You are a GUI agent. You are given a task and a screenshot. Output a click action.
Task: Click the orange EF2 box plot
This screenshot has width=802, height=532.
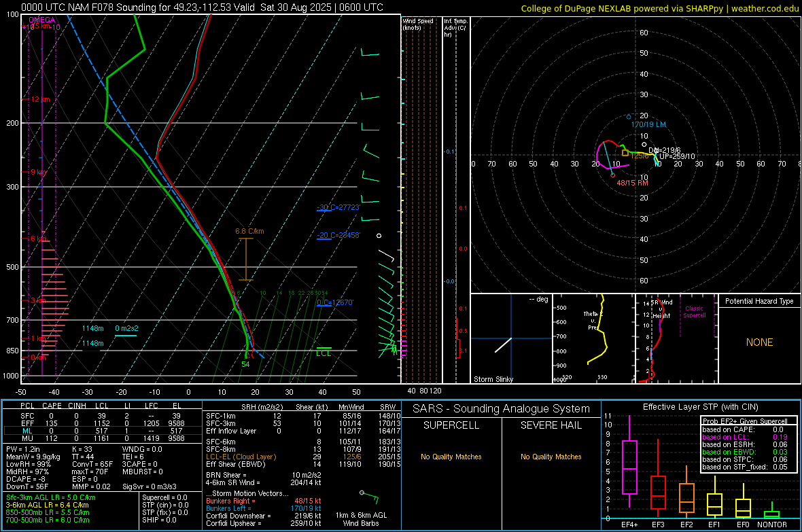(686, 493)
